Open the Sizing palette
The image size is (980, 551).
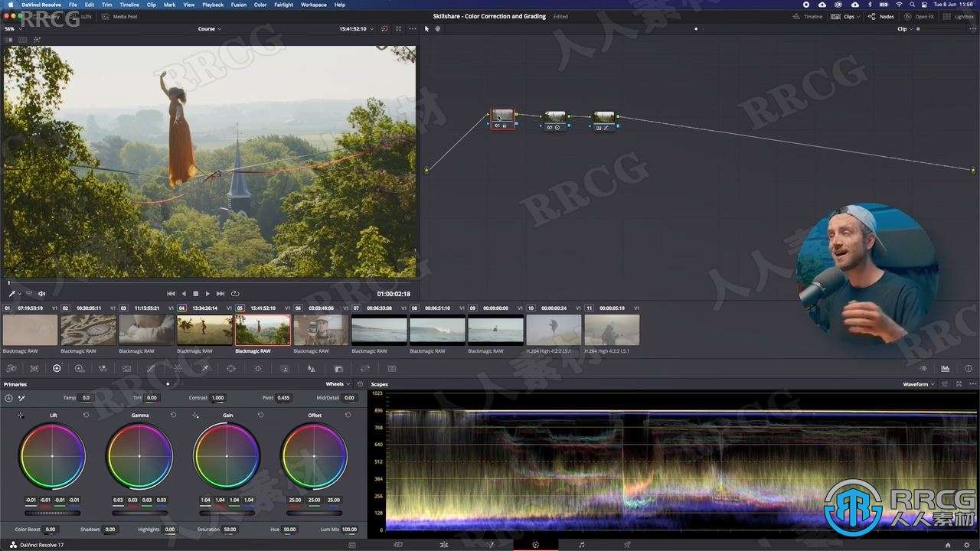click(x=365, y=368)
